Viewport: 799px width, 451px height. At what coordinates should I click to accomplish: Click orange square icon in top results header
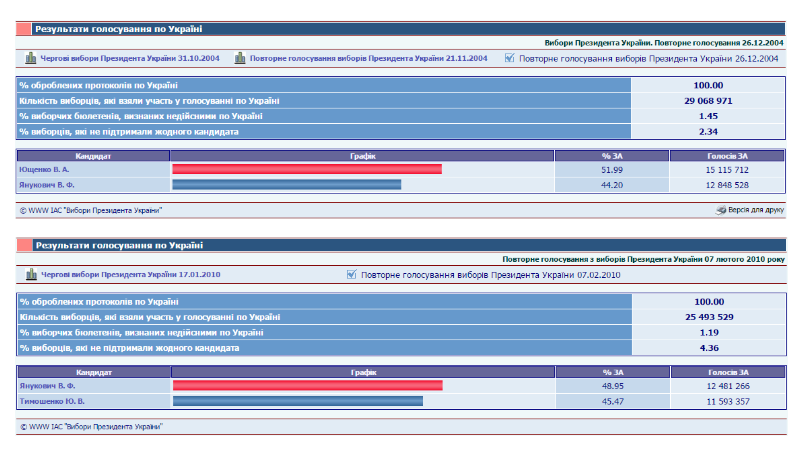coord(26,30)
